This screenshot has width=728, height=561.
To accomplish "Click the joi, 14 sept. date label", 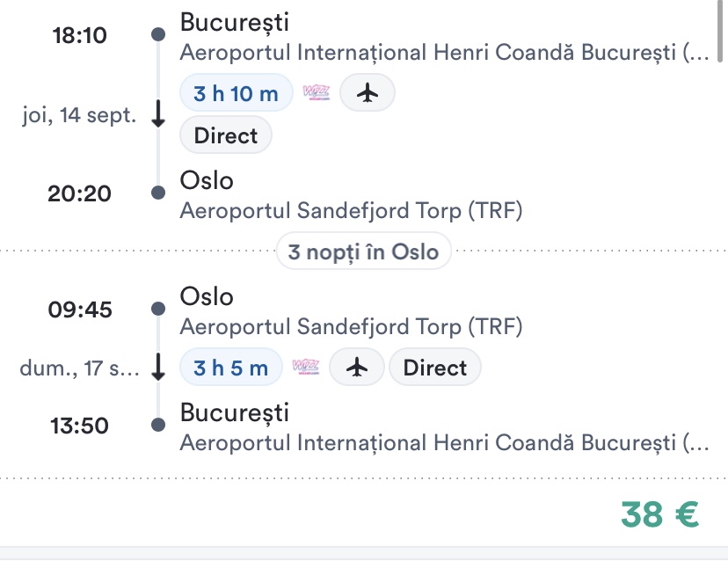I will (79, 116).
